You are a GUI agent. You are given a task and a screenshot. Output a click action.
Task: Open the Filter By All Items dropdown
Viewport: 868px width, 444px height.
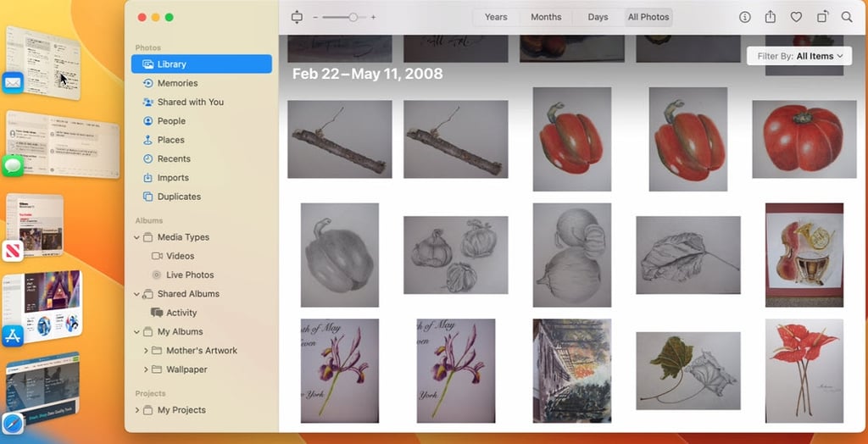pyautogui.click(x=800, y=56)
